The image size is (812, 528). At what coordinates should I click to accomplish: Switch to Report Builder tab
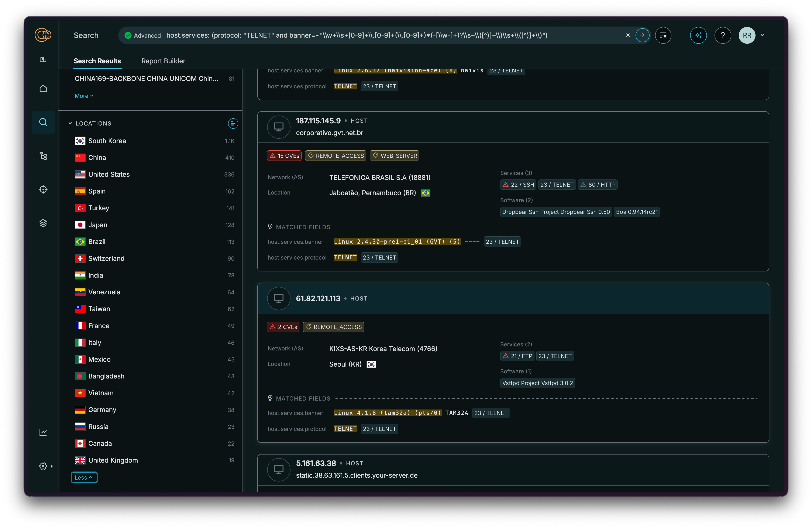tap(163, 61)
